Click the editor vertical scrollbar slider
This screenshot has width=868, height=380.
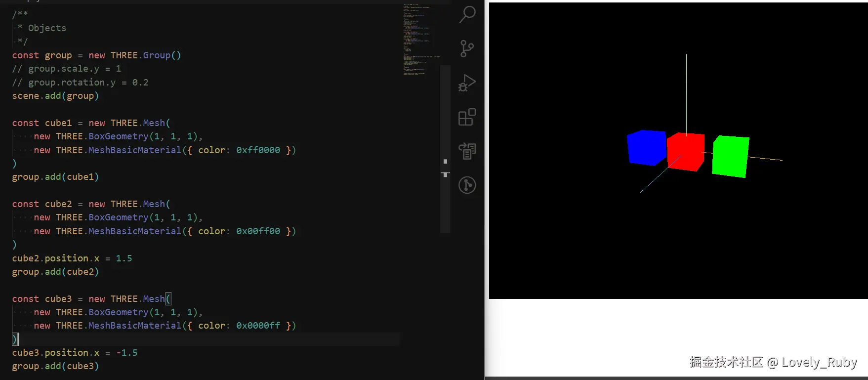click(445, 148)
